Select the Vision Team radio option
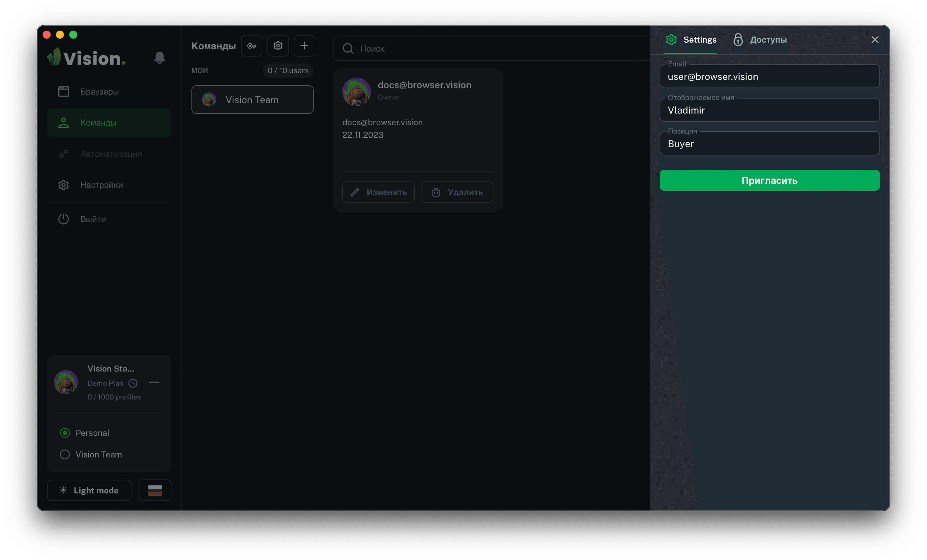This screenshot has width=927, height=560. click(x=65, y=455)
